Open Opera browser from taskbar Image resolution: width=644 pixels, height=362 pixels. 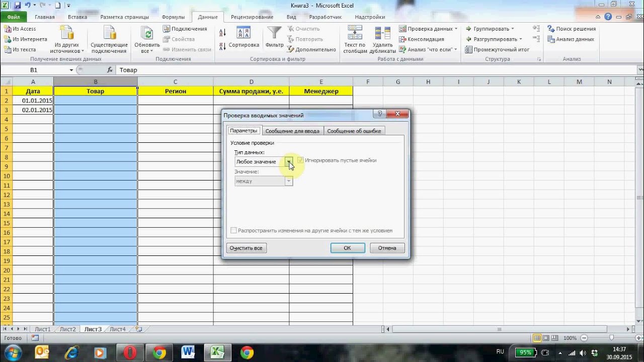pos(130,352)
